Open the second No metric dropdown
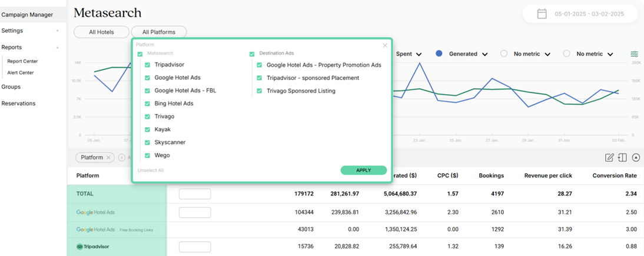The height and width of the screenshot is (256, 644). click(595, 54)
